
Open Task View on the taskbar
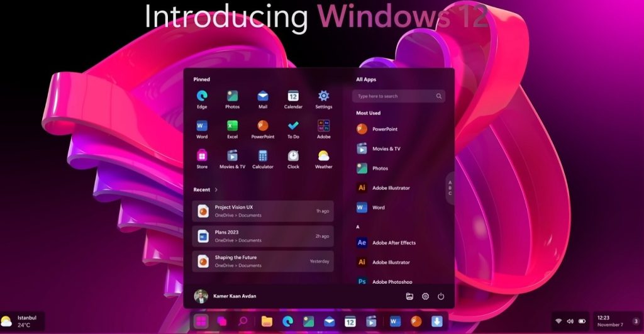(222, 321)
